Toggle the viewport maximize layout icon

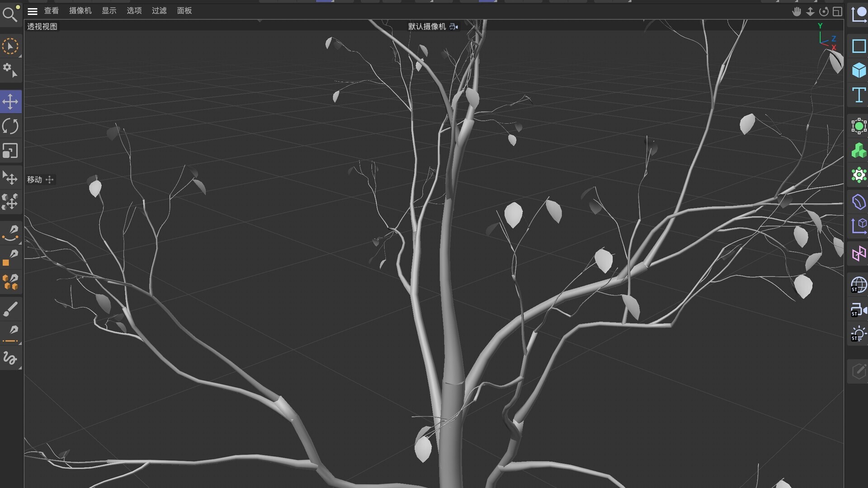pos(837,12)
